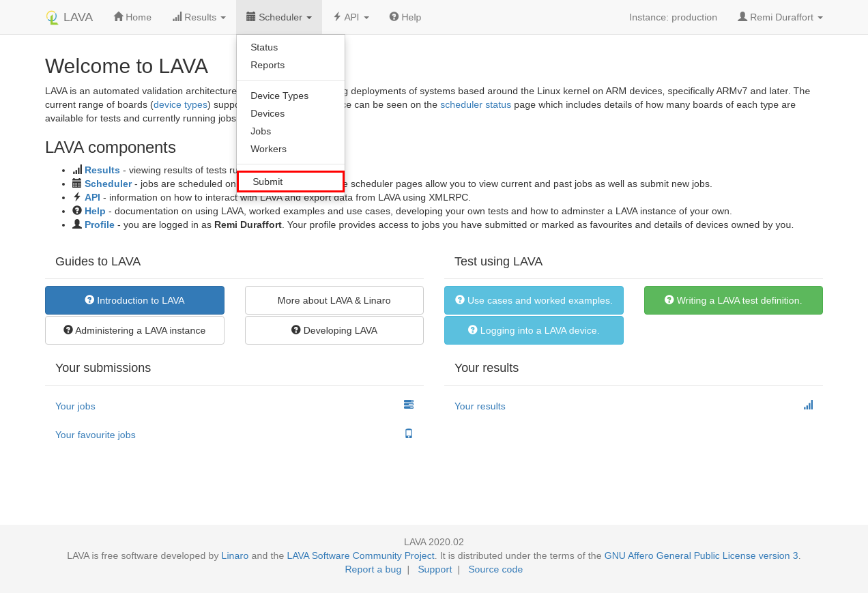This screenshot has height=593, width=868.
Task: Open Logging into a LAVA device button
Action: [533, 330]
